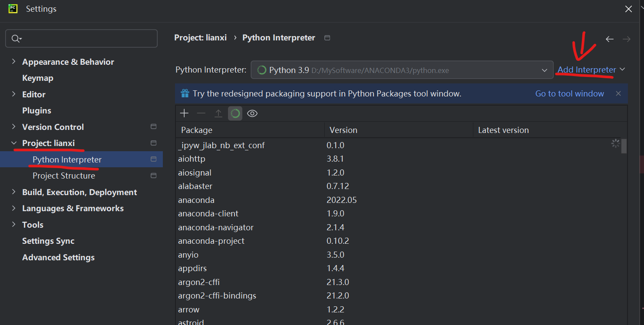Toggle the Use Conda package manager icon
644x325 pixels.
235,113
